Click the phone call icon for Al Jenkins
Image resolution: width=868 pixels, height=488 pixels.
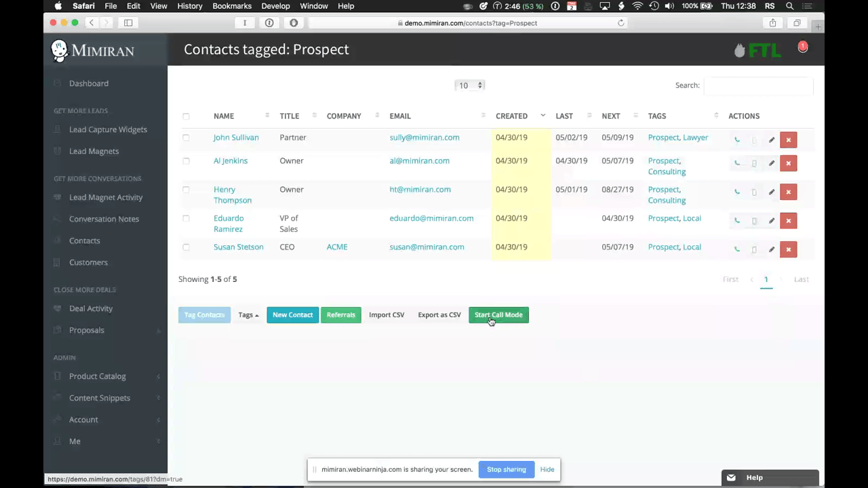(x=737, y=163)
